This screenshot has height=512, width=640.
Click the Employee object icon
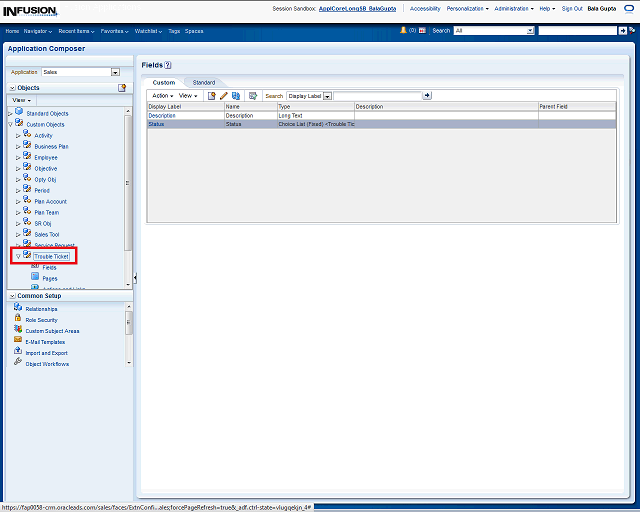(x=27, y=156)
